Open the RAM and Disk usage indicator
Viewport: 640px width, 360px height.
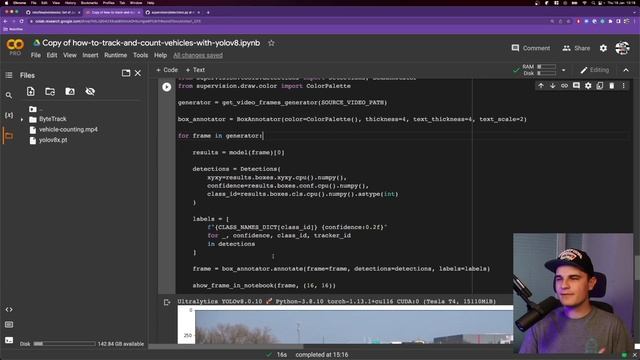pos(539,70)
